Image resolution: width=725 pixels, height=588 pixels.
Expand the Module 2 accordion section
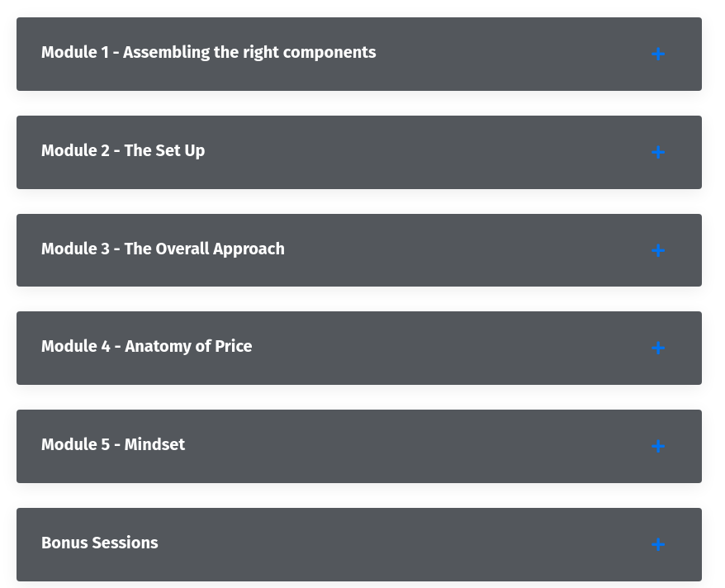coord(359,153)
